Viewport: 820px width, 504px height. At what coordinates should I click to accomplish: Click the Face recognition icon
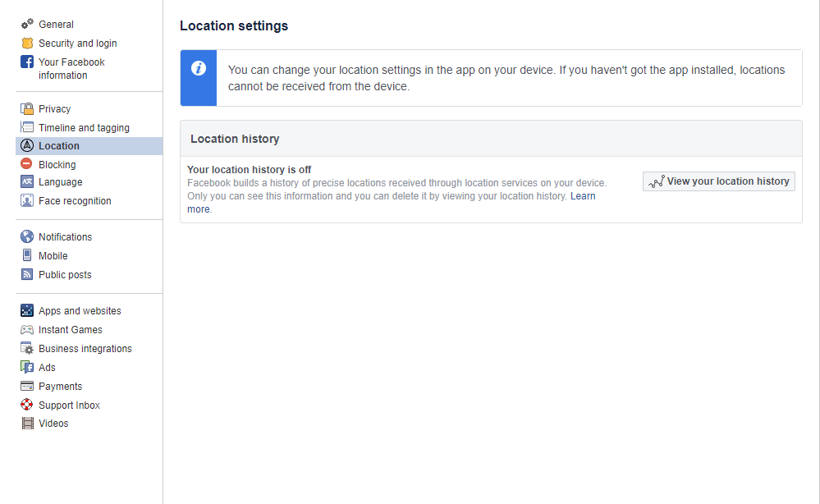coord(27,201)
